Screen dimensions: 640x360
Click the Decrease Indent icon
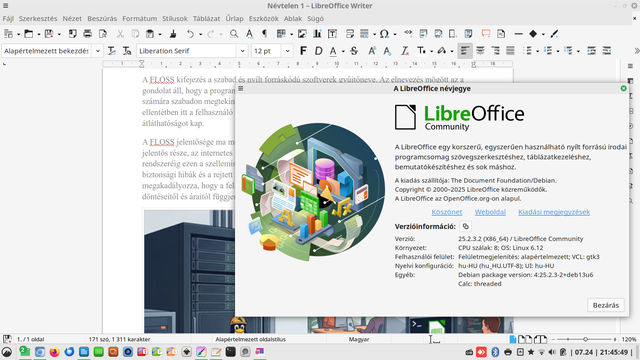pos(607,51)
